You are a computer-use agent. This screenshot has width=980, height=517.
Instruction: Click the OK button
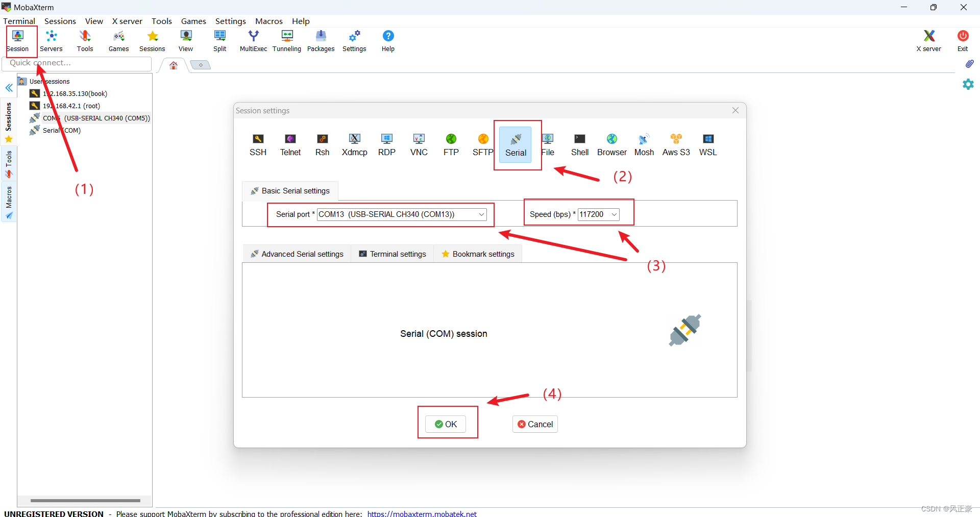(446, 424)
